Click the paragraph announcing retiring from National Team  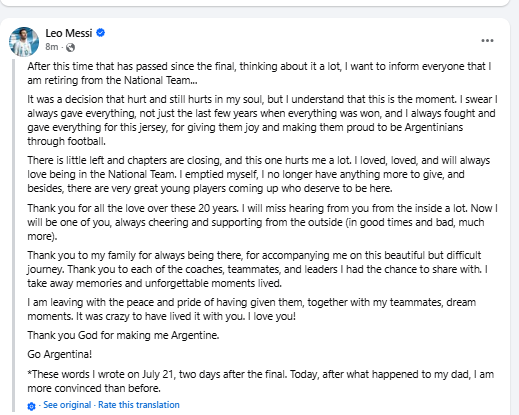point(259,73)
